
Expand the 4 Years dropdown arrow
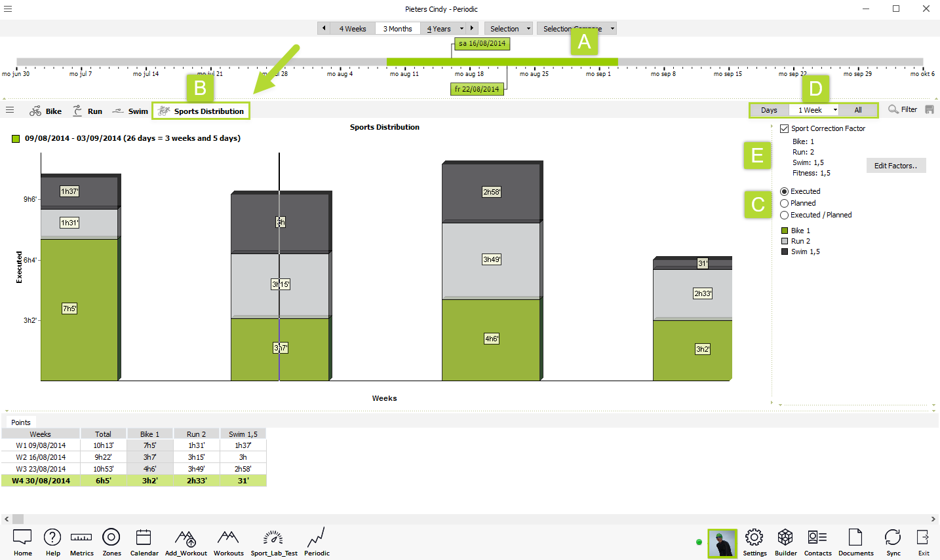pyautogui.click(x=461, y=29)
